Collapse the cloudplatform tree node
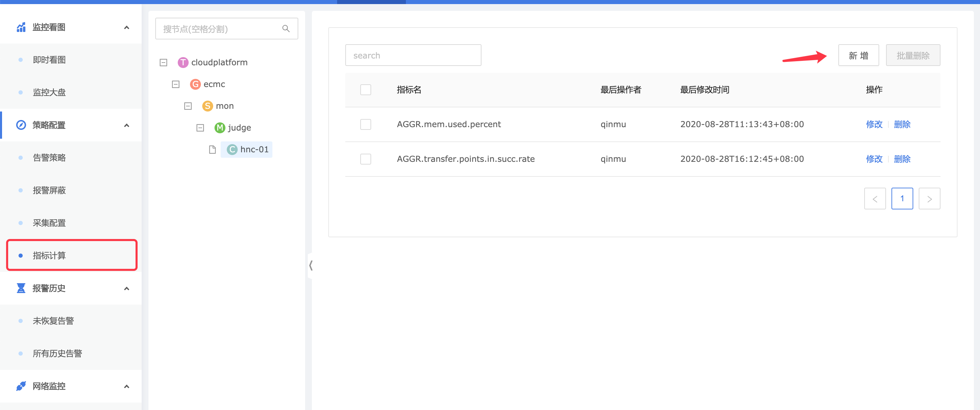 click(x=163, y=62)
